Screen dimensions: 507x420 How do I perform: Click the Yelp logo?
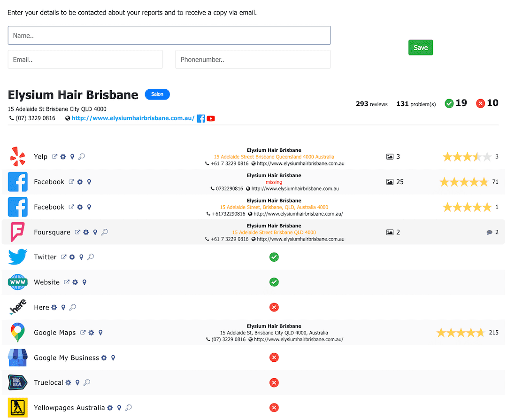tap(17, 156)
